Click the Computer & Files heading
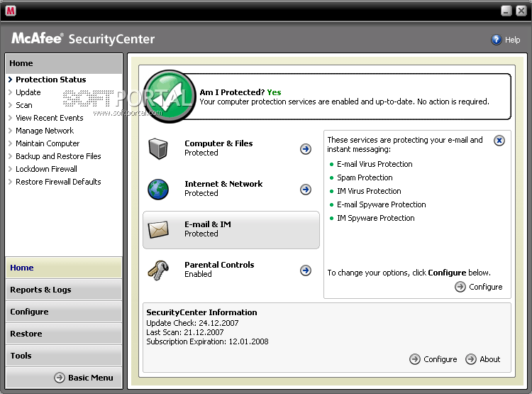This screenshot has height=394, width=532. click(218, 143)
